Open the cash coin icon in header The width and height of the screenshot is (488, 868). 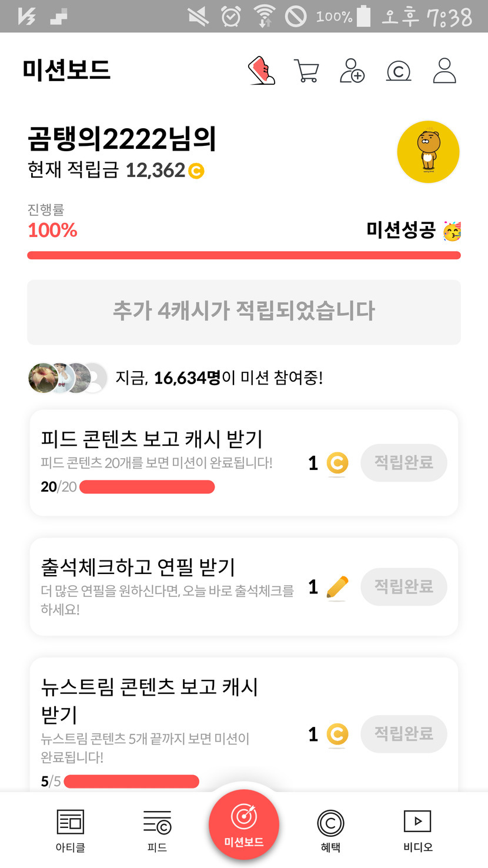(398, 71)
